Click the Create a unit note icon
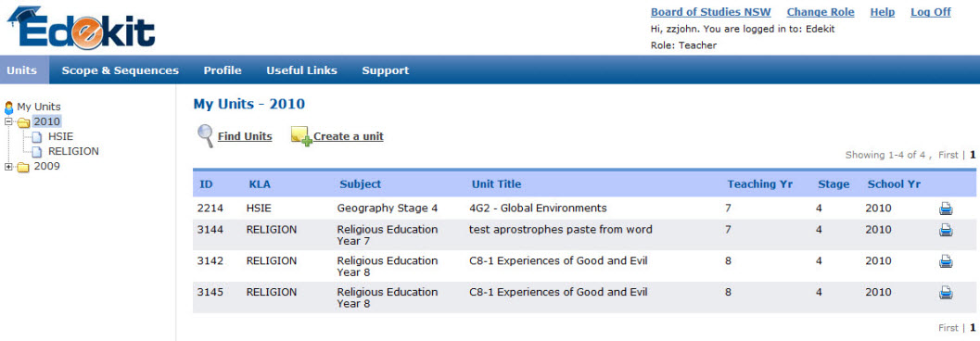Viewport: 980px width, 341px height. tap(301, 136)
